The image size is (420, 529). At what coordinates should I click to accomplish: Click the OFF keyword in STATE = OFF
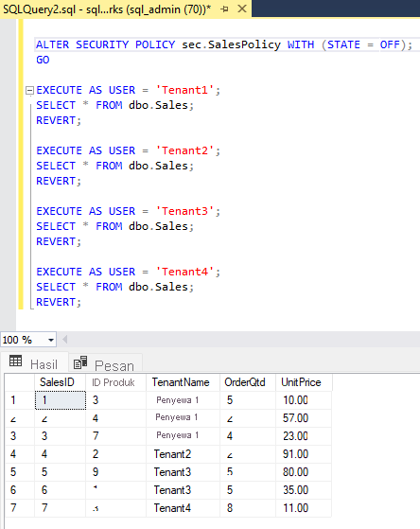pos(390,44)
